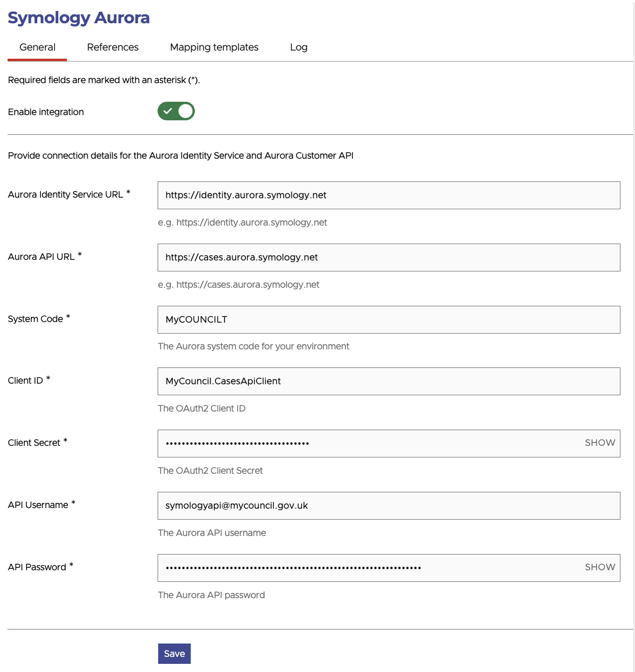The height and width of the screenshot is (672, 635).
Task: View the Log tab
Action: 298,47
